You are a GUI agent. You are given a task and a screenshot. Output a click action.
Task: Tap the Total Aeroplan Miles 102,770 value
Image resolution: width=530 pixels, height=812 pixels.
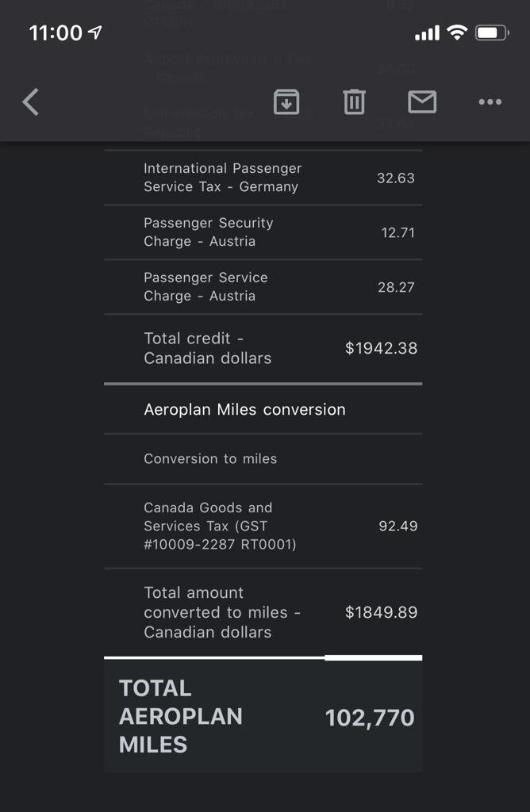tap(370, 718)
